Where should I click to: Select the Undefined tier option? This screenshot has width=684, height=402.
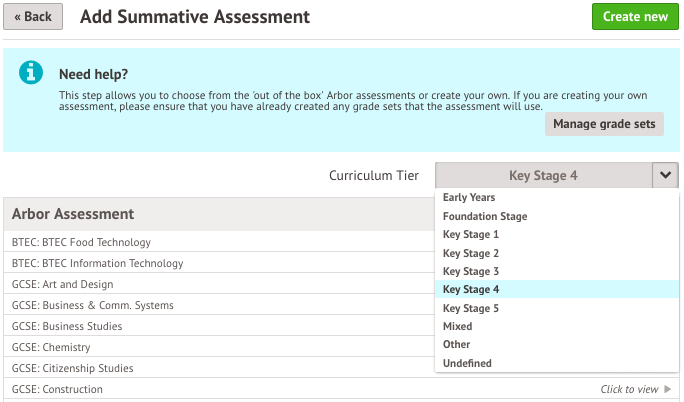click(x=557, y=363)
